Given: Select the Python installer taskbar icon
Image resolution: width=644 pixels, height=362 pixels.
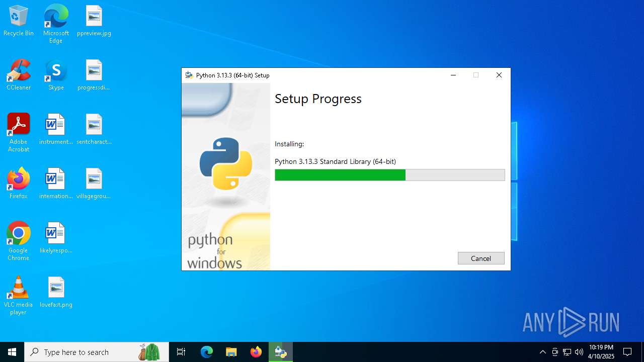Looking at the screenshot, I should point(281,352).
